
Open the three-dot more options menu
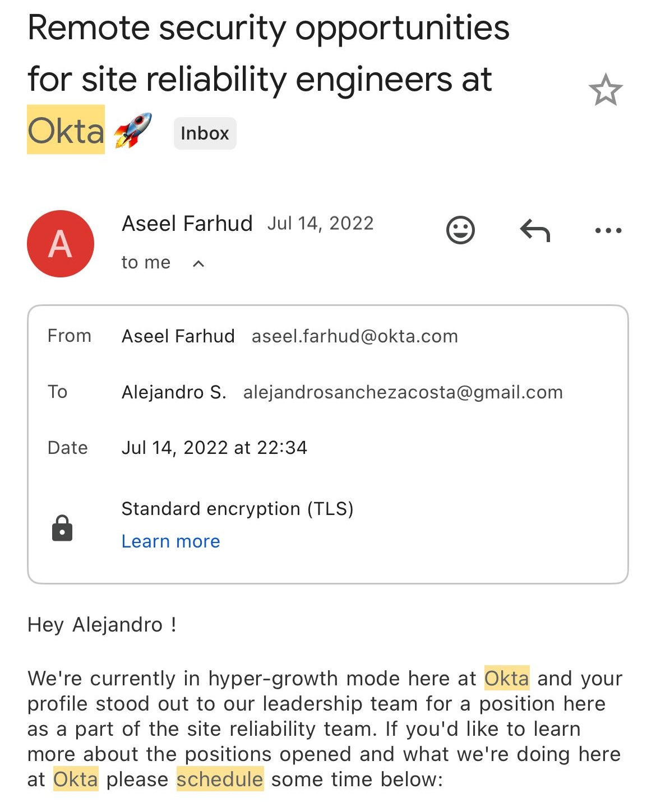[x=608, y=230]
